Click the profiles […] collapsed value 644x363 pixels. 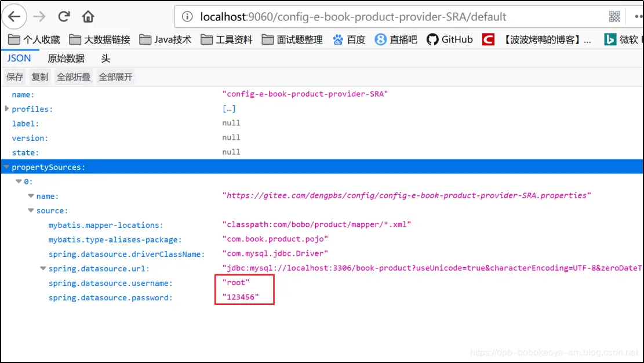pyautogui.click(x=229, y=108)
